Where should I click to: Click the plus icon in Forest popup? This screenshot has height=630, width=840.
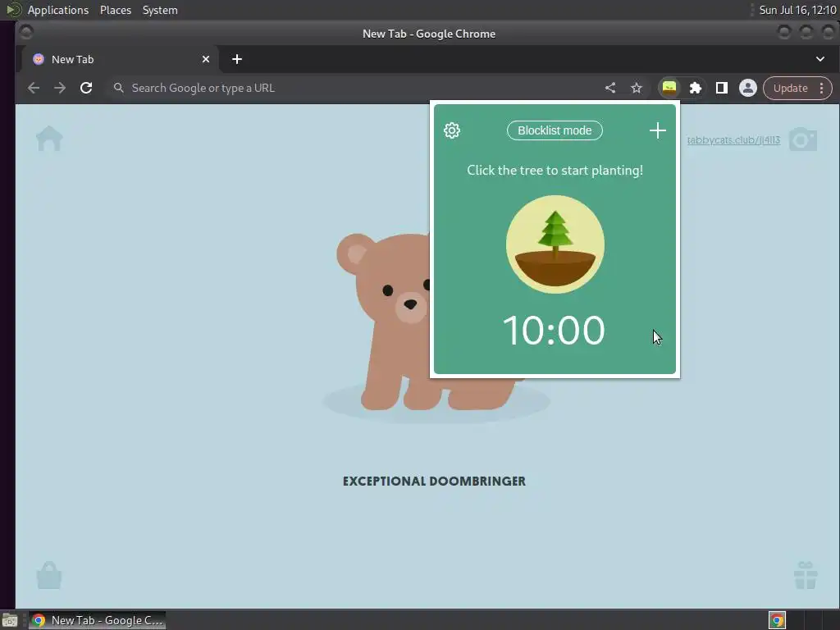coord(657,130)
